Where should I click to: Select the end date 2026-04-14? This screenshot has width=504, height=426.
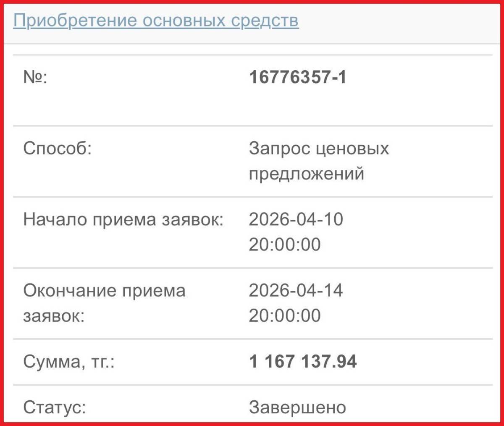coord(296,291)
